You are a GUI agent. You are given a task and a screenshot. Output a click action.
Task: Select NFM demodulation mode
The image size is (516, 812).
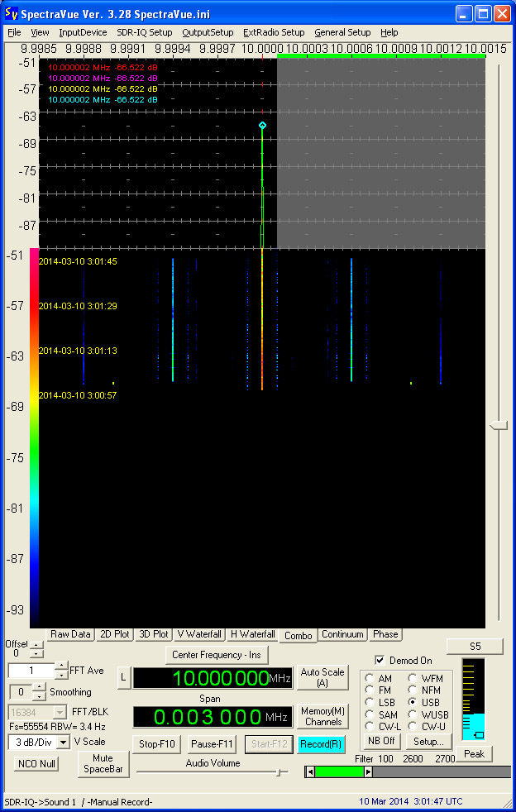pos(413,690)
